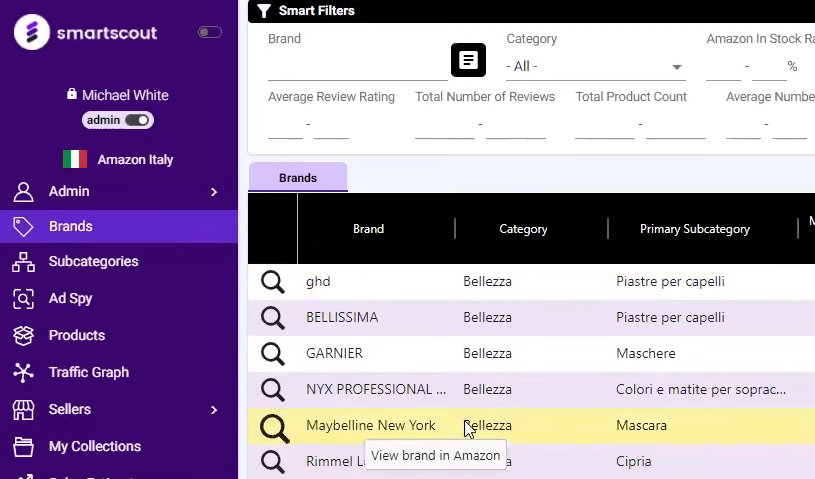
Task: Click Total Number of Reviews minimum field
Action: (445, 126)
